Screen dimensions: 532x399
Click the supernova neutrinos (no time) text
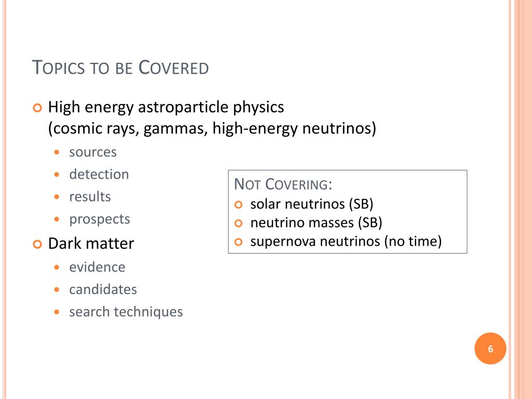tap(346, 241)
